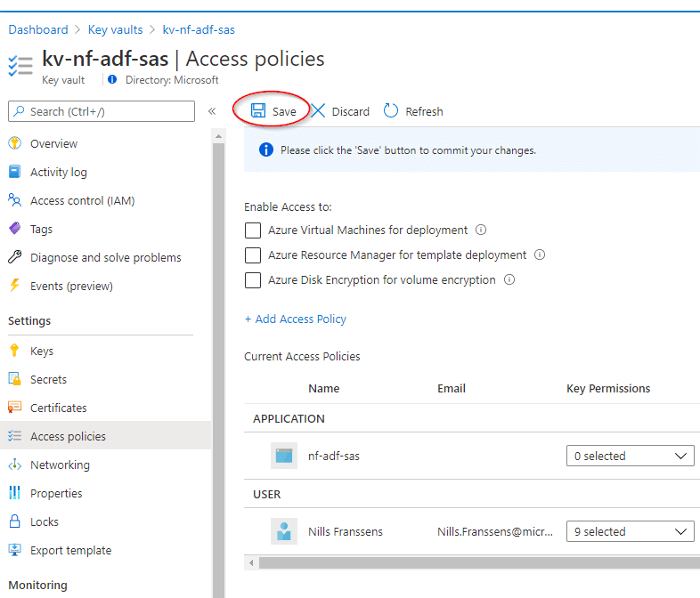The width and height of the screenshot is (700, 598).
Task: Click the table horizontal scrollbar thumb
Action: point(479,562)
